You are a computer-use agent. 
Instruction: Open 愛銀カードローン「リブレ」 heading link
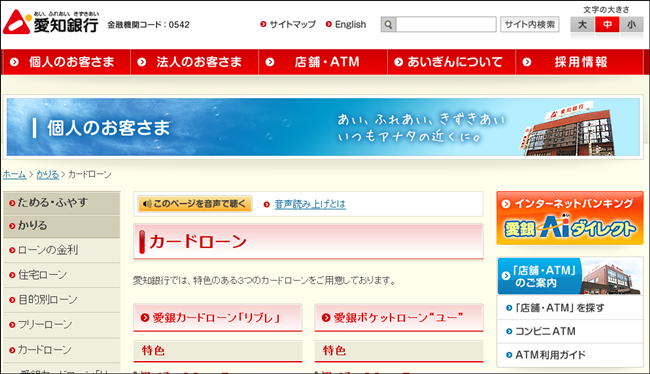pyautogui.click(x=218, y=318)
